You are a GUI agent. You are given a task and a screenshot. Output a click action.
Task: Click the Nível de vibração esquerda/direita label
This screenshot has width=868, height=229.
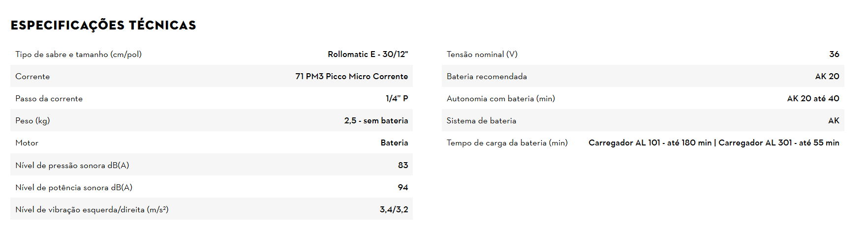[x=92, y=209]
